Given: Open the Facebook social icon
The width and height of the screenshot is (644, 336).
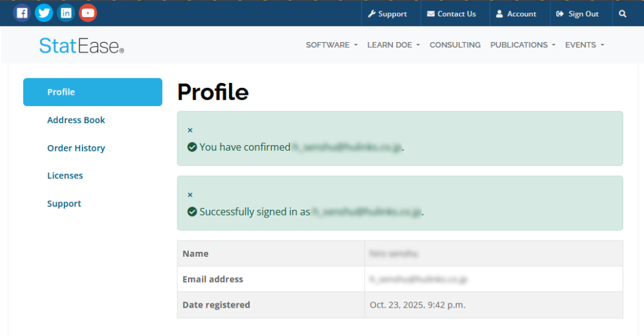Looking at the screenshot, I should pos(22,13).
